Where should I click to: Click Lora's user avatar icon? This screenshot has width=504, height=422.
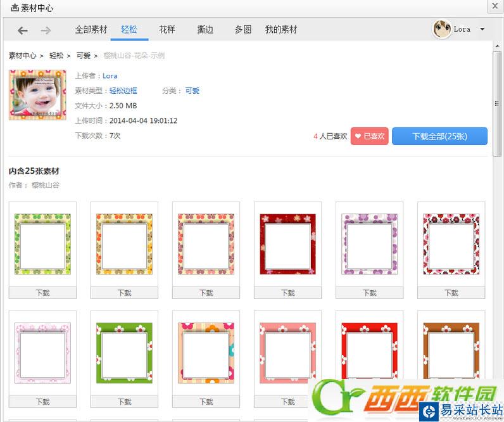pos(442,29)
